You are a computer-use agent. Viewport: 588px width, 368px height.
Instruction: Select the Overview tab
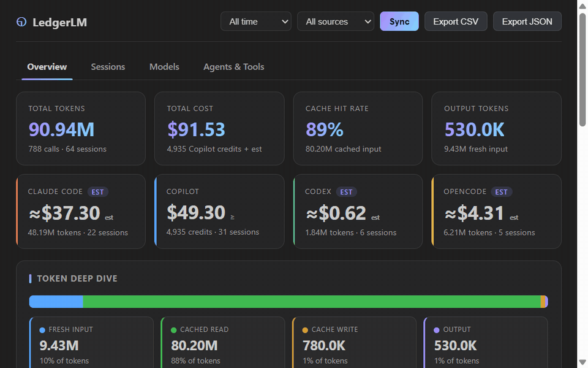[47, 67]
